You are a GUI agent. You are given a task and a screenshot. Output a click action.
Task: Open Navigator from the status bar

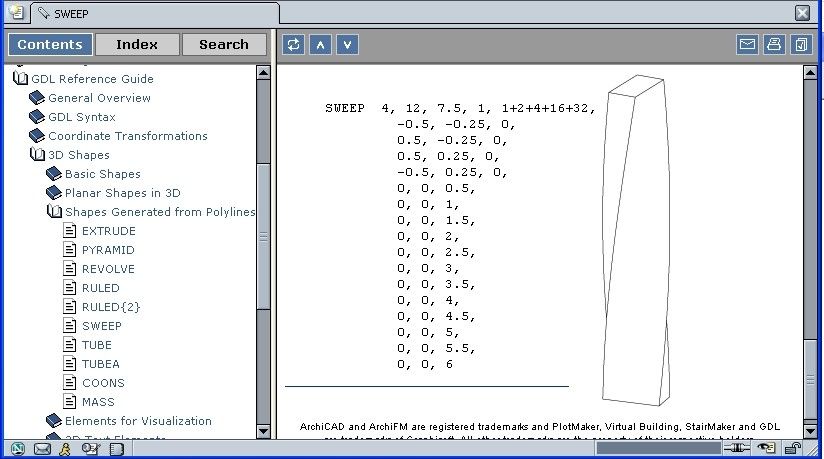click(18, 448)
